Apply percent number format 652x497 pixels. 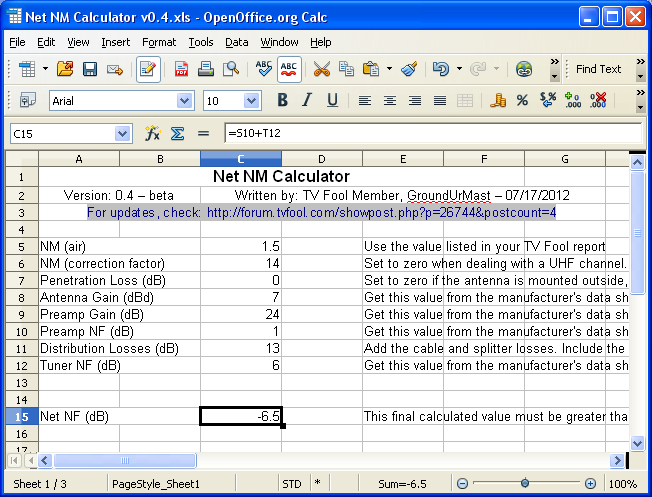tap(521, 101)
